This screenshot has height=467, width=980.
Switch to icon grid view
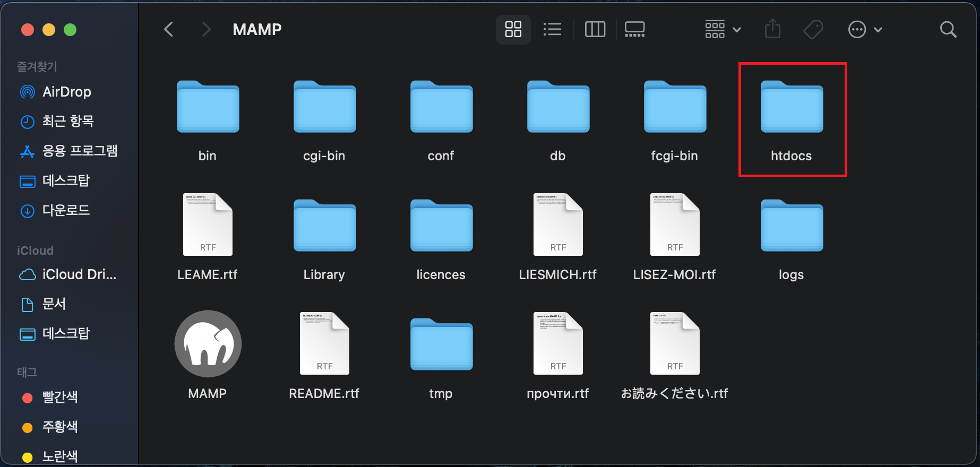[513, 29]
